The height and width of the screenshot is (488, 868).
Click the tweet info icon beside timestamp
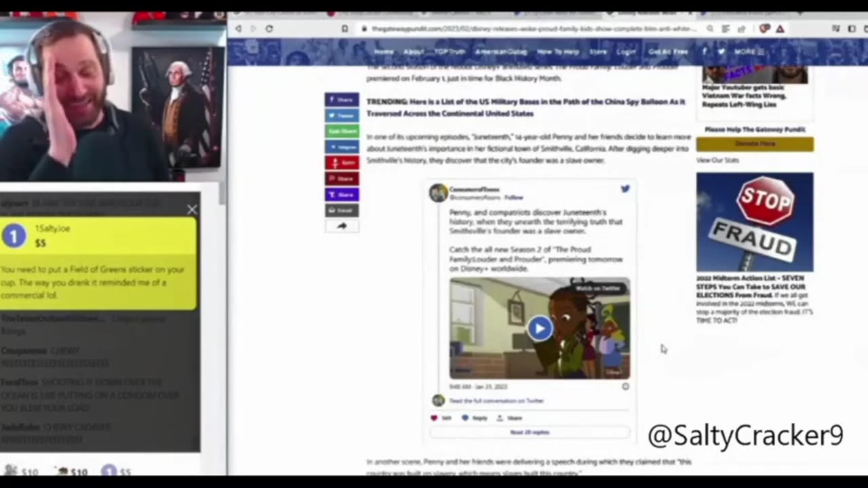click(x=625, y=386)
